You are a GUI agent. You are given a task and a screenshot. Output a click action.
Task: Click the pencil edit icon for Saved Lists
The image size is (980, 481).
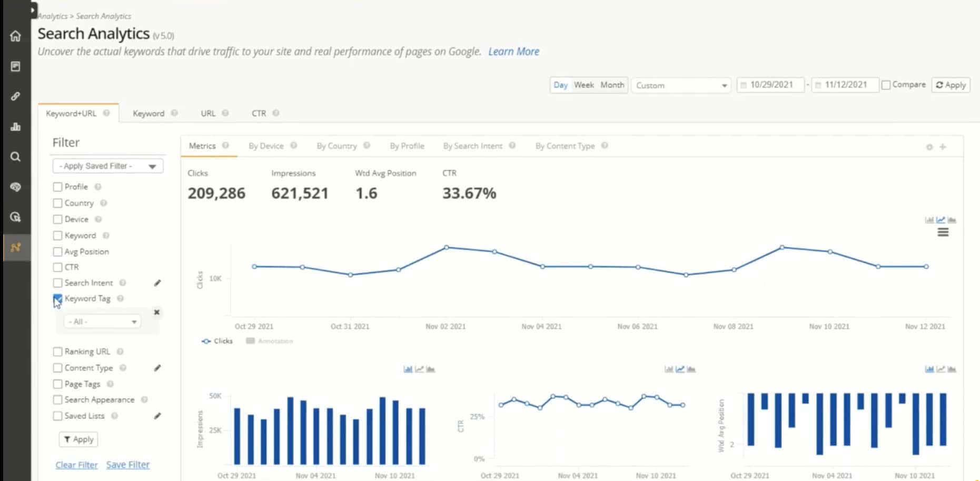coord(157,416)
